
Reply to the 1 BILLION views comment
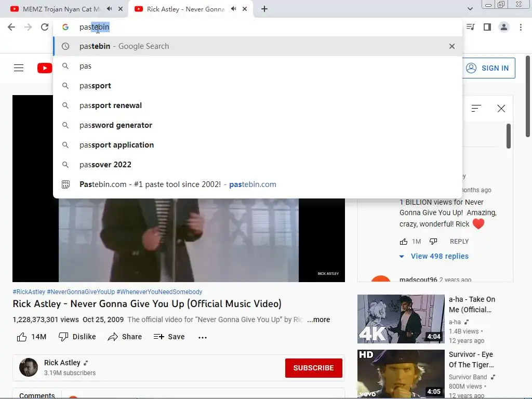coord(459,242)
